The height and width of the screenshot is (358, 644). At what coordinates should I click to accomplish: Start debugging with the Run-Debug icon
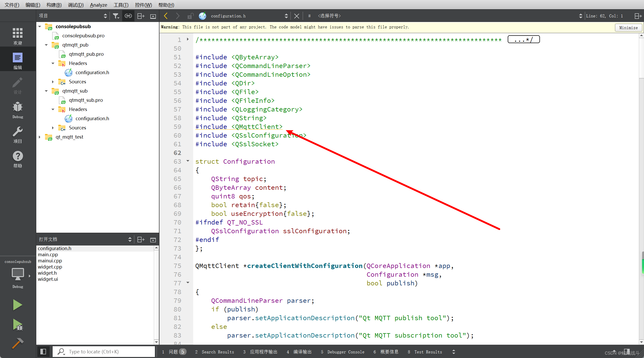(x=18, y=325)
